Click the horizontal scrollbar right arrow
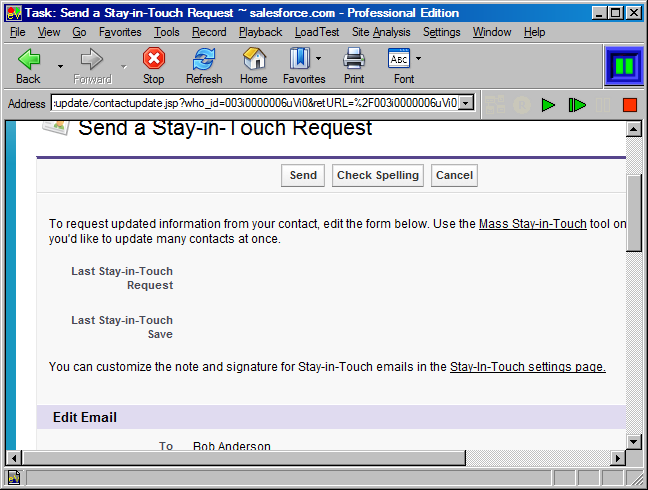The height and width of the screenshot is (490, 648). (x=618, y=458)
